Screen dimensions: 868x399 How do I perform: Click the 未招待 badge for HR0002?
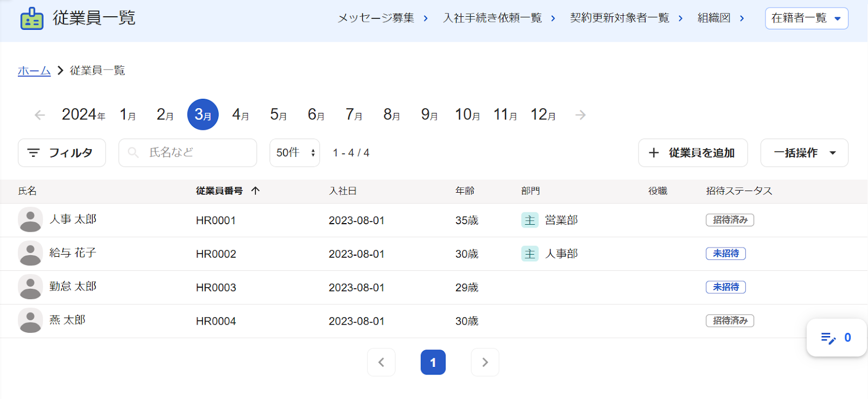726,254
